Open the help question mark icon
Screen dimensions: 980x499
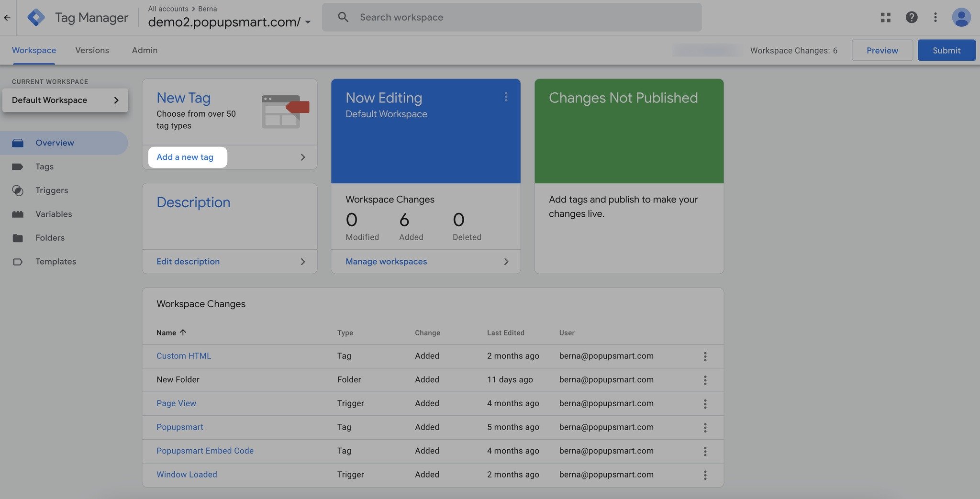pyautogui.click(x=911, y=18)
